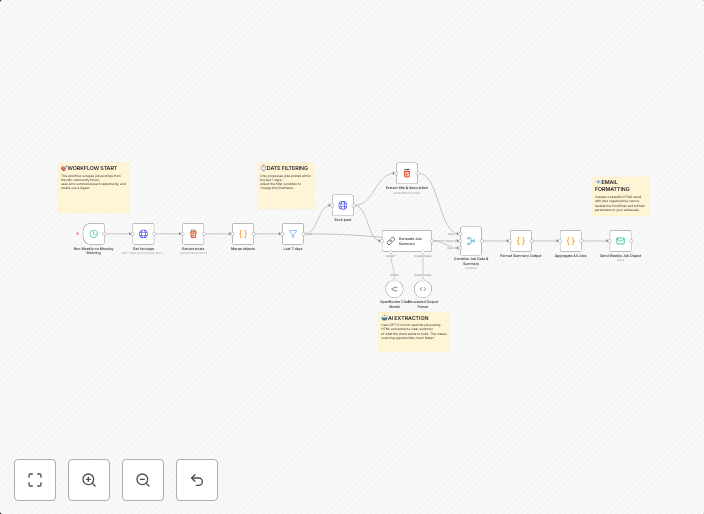
Task: Open the Extract posts HTML node
Action: click(x=193, y=234)
